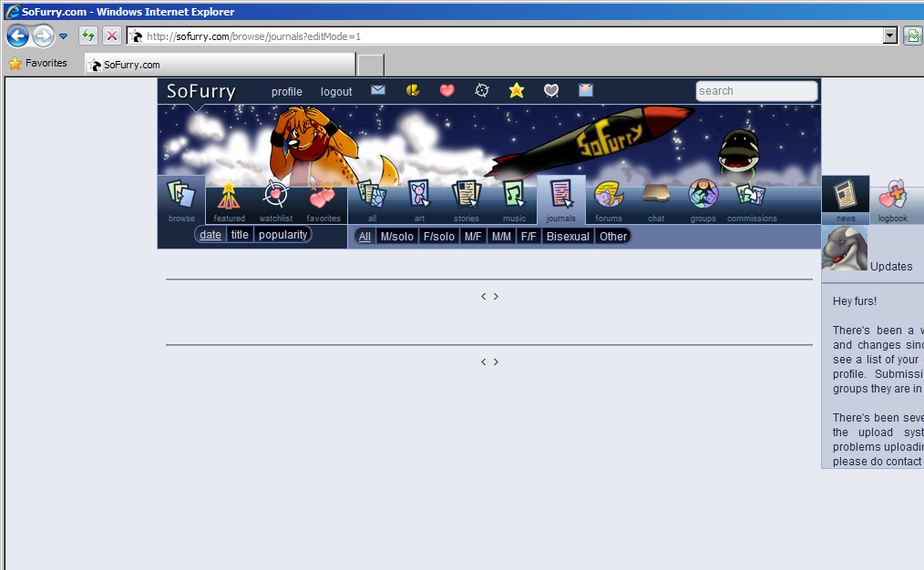The width and height of the screenshot is (924, 570).
Task: Filter journals by F/F
Action: (529, 236)
